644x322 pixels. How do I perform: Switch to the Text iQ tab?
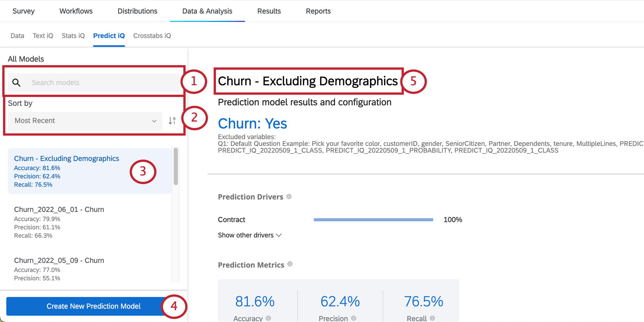click(x=43, y=36)
